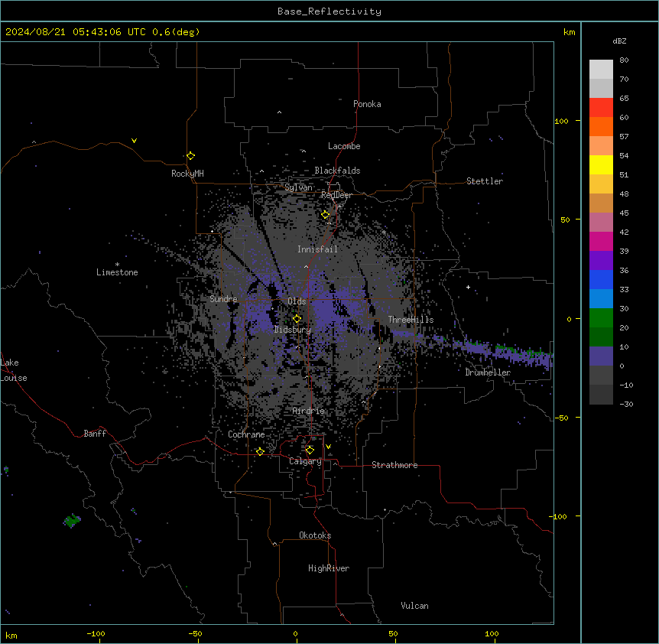Select the gray 65-70 dBZ swatch
The width and height of the screenshot is (659, 644).
pyautogui.click(x=601, y=88)
